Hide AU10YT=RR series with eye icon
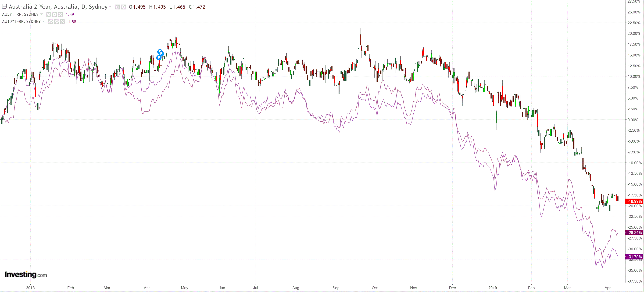This screenshot has width=644, height=292. [51, 22]
